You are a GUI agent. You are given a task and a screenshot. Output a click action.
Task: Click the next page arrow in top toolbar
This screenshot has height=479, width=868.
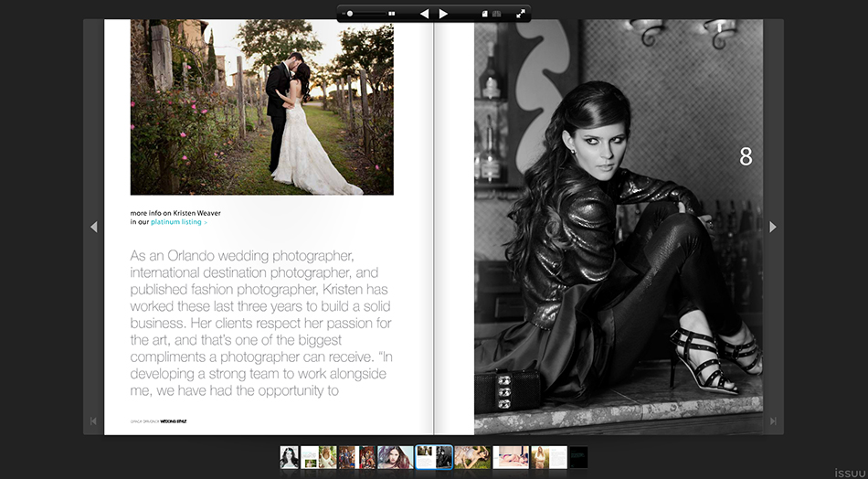click(x=443, y=14)
